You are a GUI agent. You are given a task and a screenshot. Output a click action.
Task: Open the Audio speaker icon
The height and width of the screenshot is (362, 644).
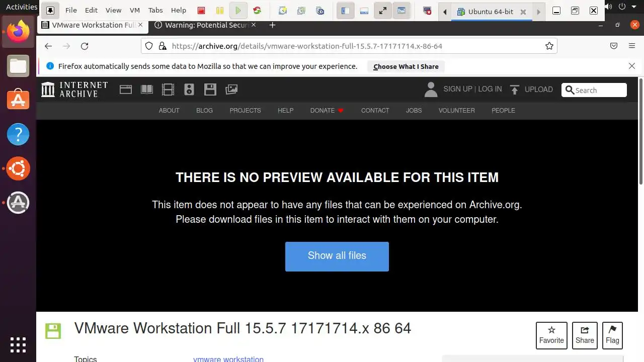click(x=189, y=89)
